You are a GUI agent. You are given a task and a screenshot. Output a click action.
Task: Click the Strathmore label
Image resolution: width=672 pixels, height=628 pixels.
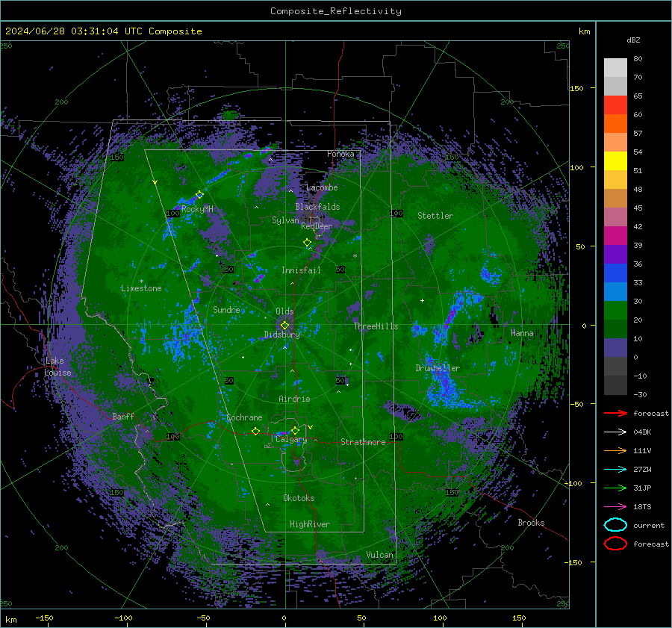[x=363, y=442]
